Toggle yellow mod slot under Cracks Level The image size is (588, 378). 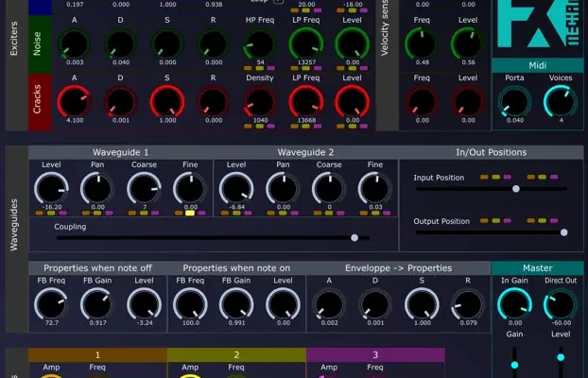click(x=352, y=126)
